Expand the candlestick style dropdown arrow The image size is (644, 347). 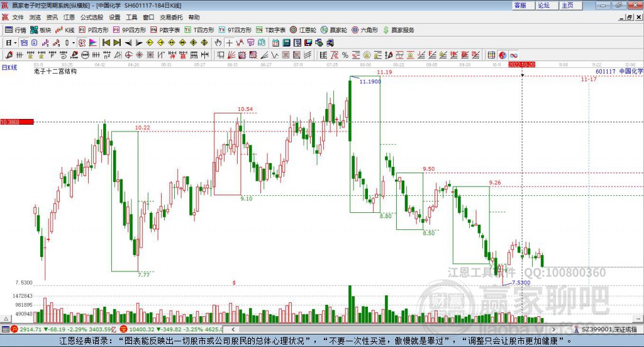(x=73, y=43)
